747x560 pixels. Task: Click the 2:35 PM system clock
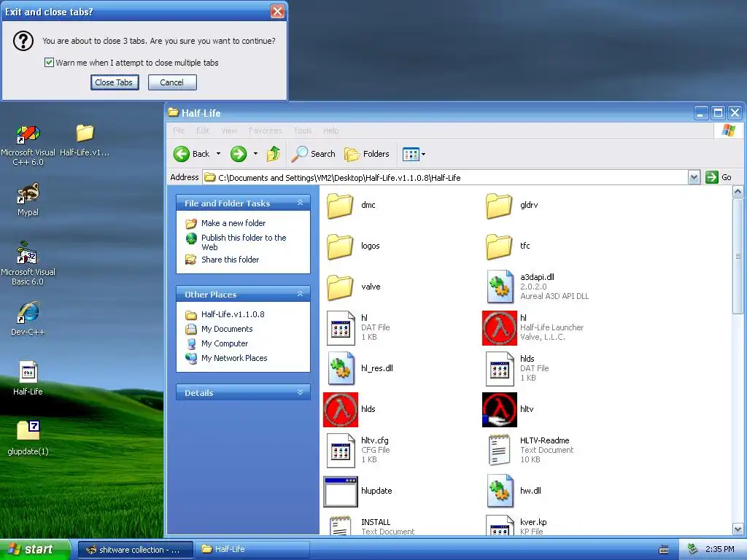click(719, 550)
